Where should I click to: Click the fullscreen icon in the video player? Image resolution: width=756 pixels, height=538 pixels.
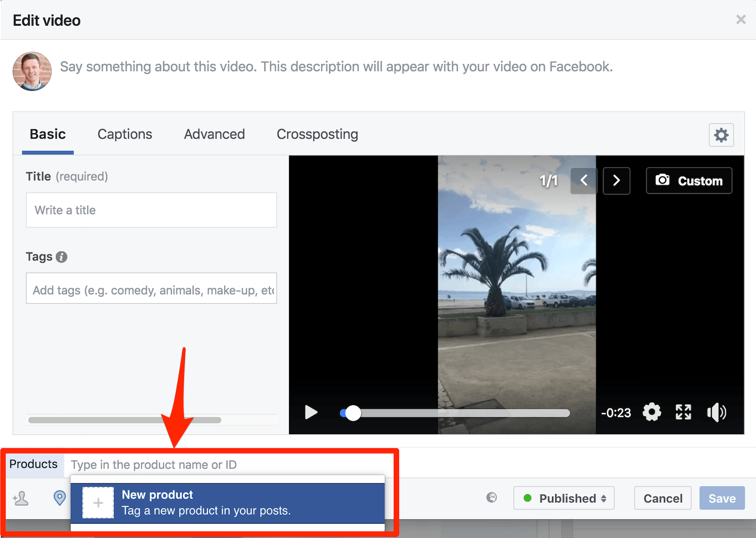click(x=683, y=412)
